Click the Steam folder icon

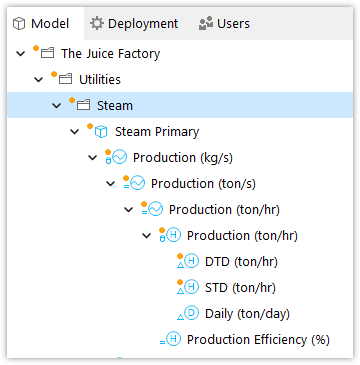click(x=83, y=105)
